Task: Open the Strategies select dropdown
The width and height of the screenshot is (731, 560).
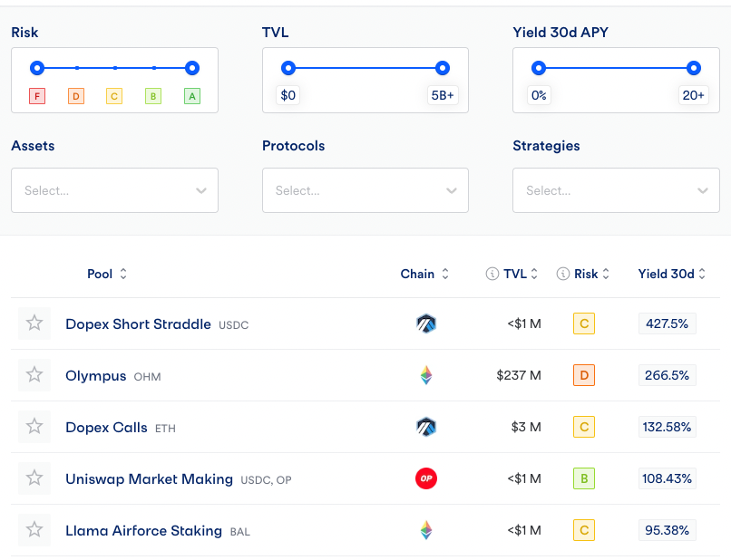Action: 617,190
